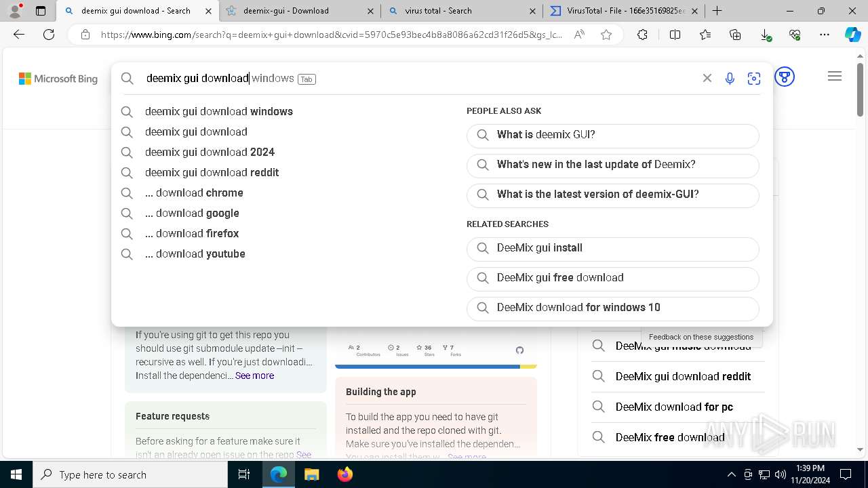Open the GitHub icon on repo card
The height and width of the screenshot is (488, 868).
[x=519, y=350]
